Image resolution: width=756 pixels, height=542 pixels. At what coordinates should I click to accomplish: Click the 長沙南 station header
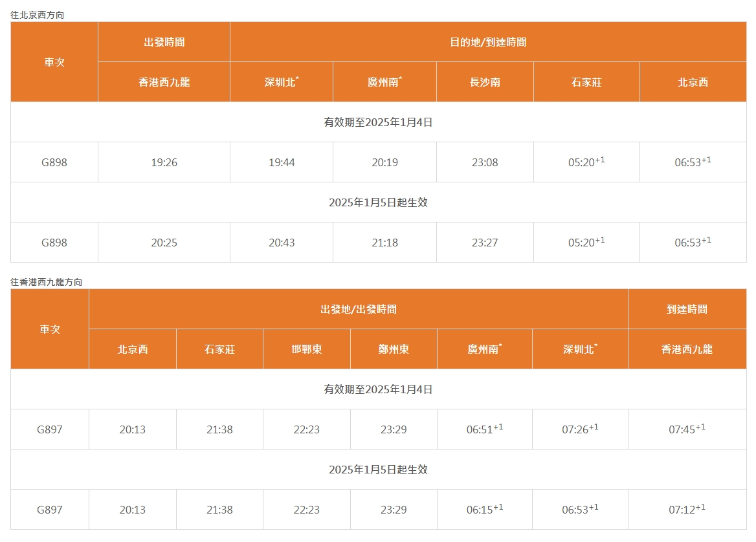485,82
